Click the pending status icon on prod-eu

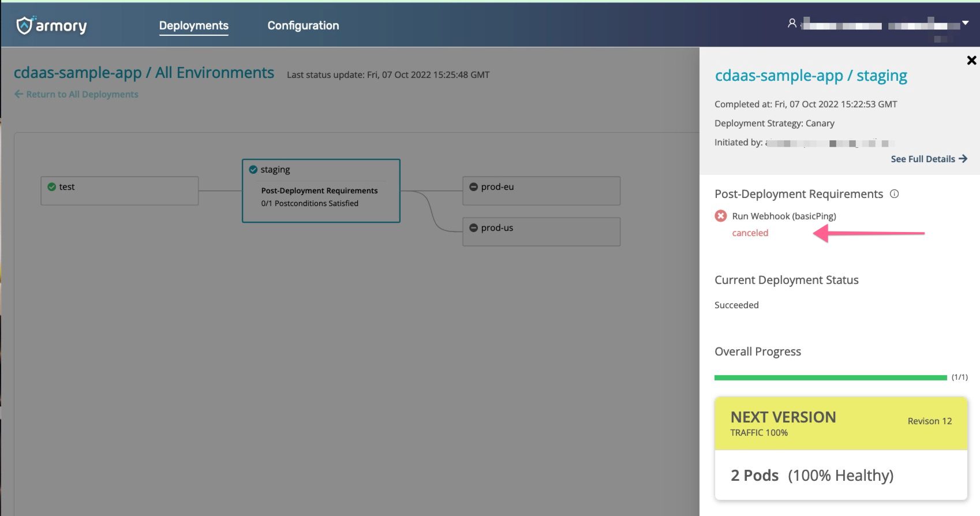473,187
